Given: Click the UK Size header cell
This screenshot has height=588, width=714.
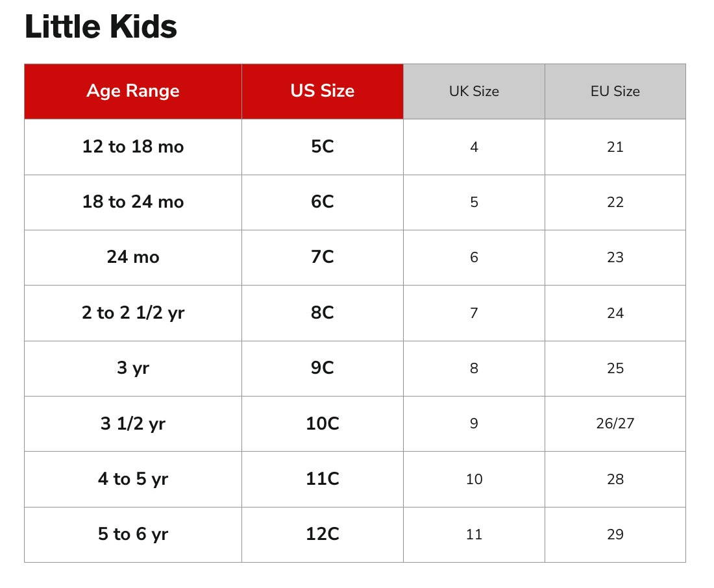Looking at the screenshot, I should pos(474,92).
